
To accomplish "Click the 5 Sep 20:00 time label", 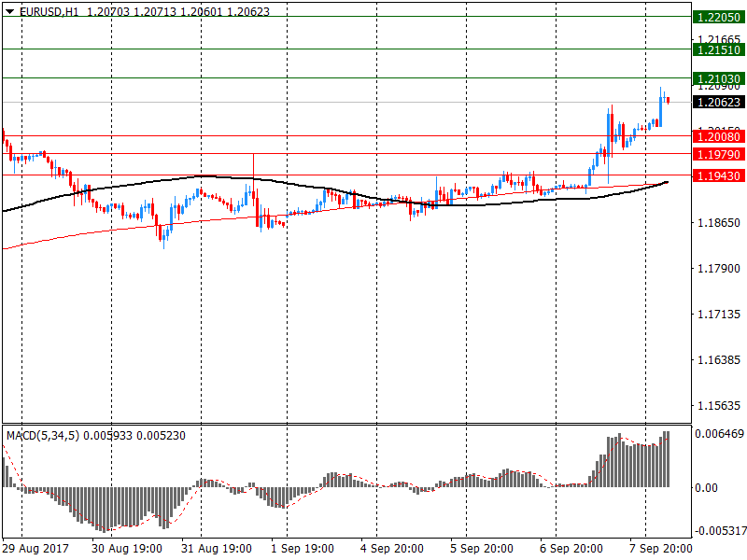I will pos(482,549).
